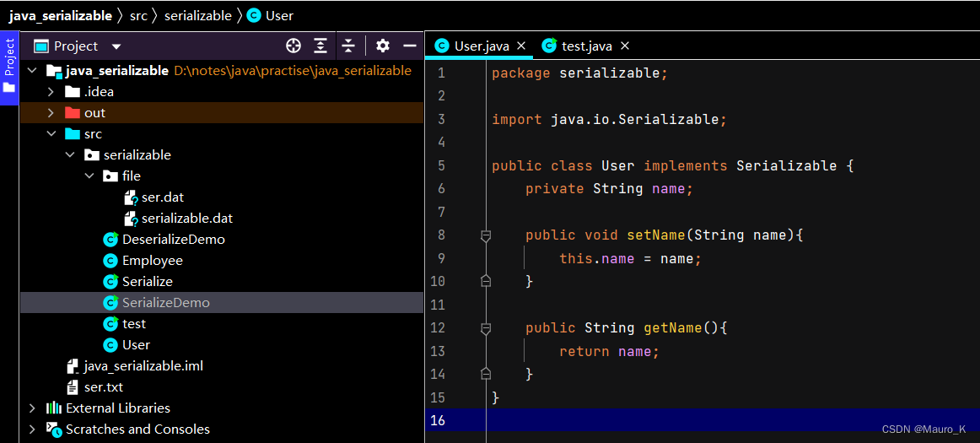
Task: Expand the out folder
Action: 51,113
